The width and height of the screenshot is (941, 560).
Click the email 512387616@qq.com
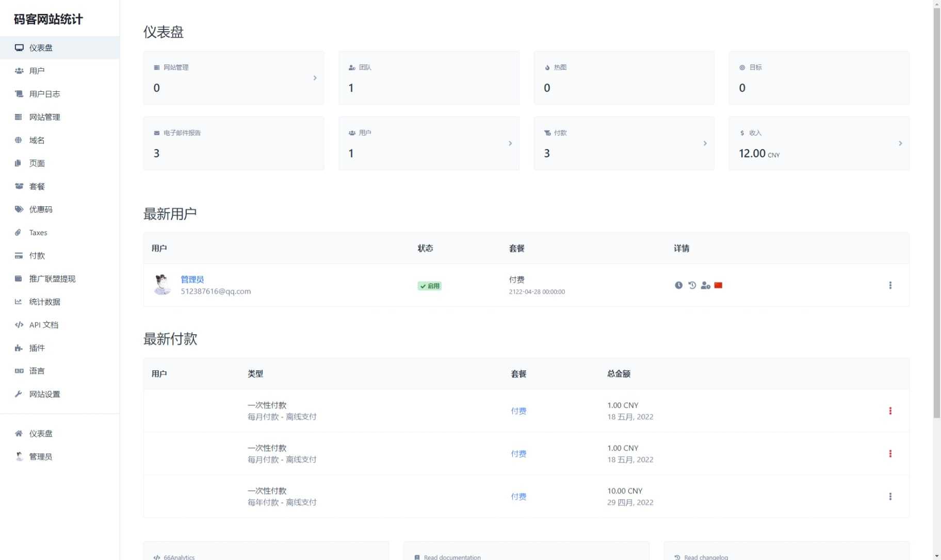click(x=216, y=291)
